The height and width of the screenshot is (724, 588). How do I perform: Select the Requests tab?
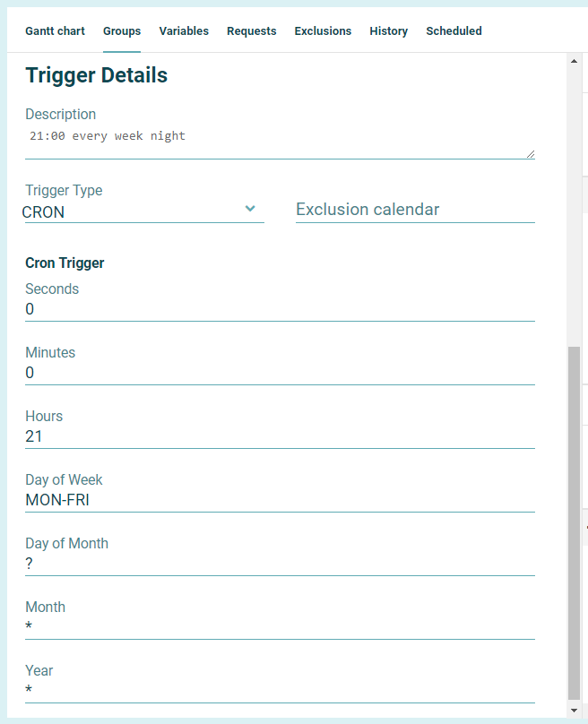[251, 31]
